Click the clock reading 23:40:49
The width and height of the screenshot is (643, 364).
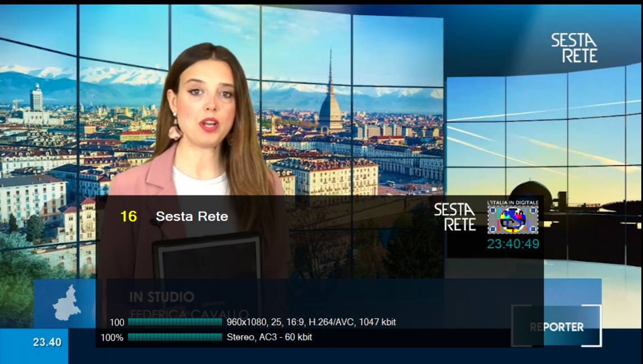click(513, 244)
